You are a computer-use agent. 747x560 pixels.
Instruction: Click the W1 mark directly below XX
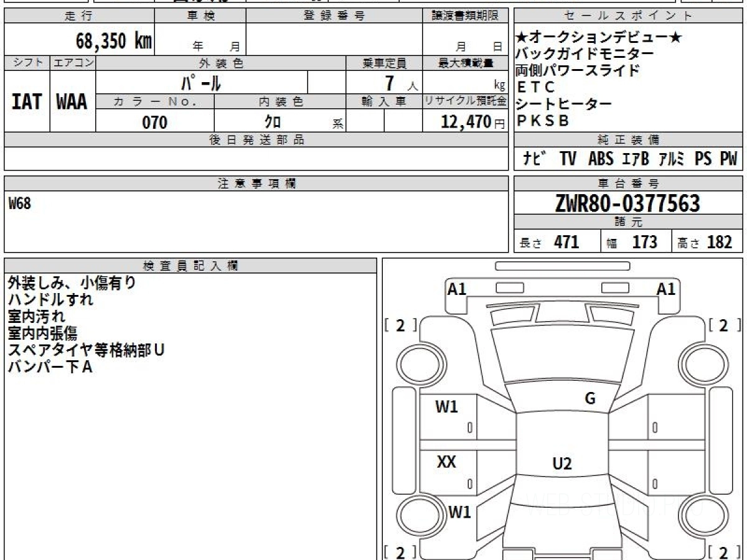tap(459, 512)
